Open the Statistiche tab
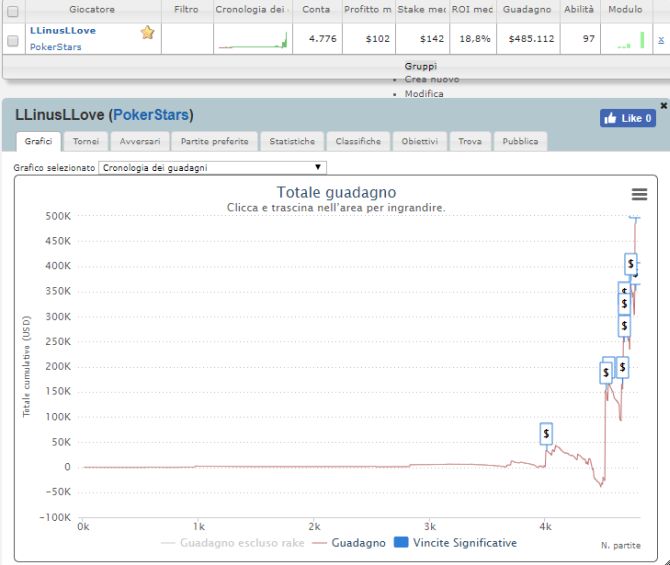The image size is (670, 565). (x=292, y=141)
